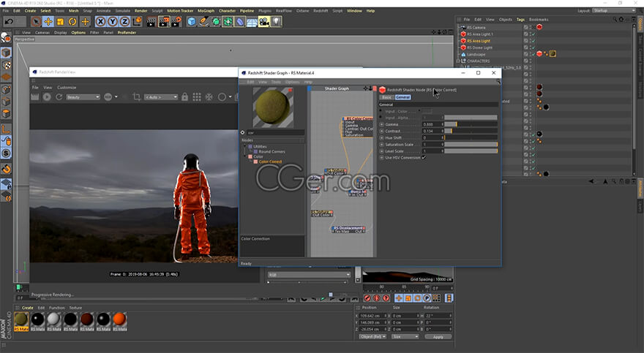Click Render View clapperboard icon
This screenshot has width=644, height=353.
tap(151, 21)
